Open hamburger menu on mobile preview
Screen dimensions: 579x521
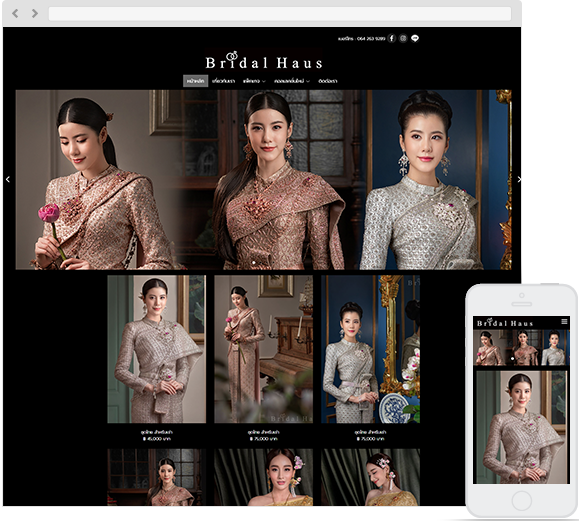pyautogui.click(x=564, y=322)
